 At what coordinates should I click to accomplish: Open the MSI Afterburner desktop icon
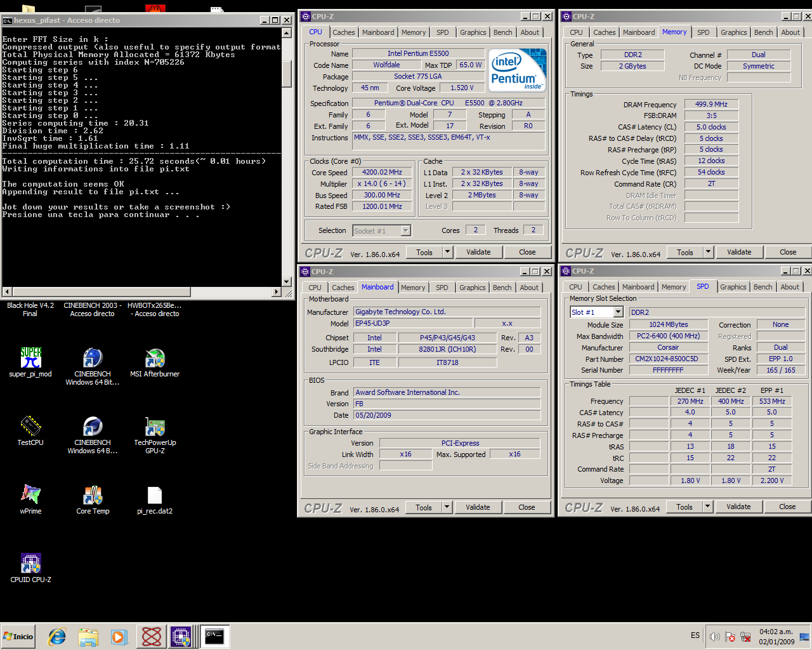point(155,362)
